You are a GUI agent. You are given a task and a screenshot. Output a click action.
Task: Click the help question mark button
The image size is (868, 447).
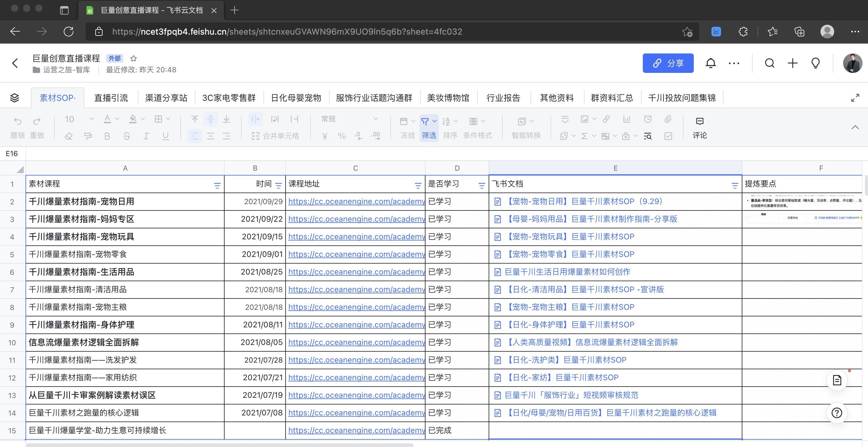point(837,413)
